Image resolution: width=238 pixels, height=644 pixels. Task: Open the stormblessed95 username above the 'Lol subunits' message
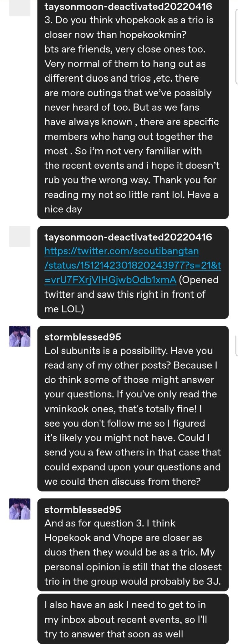pyautogui.click(x=82, y=337)
